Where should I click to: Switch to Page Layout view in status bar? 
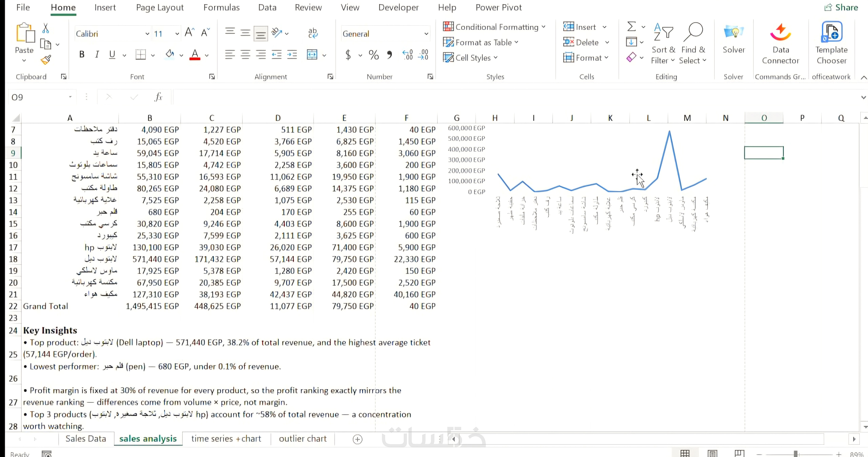712,454
